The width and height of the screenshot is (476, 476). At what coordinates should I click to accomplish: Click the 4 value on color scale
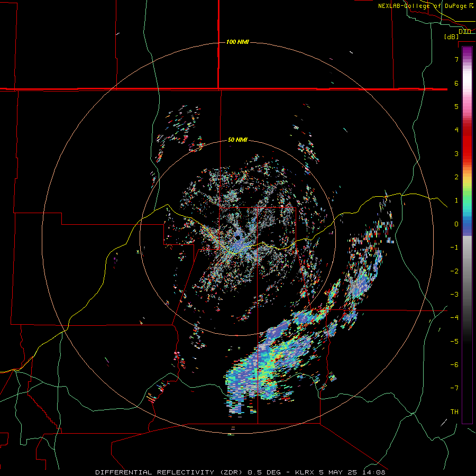click(456, 130)
